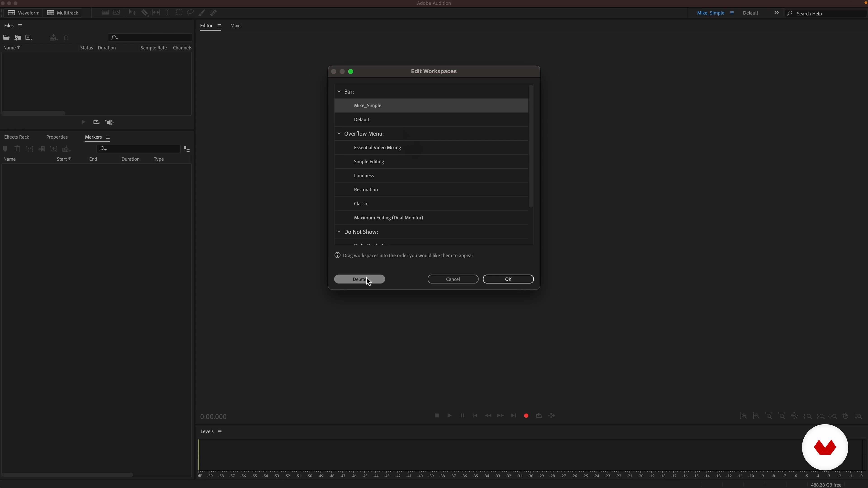Select the Lasso Selection tool

pos(190,12)
